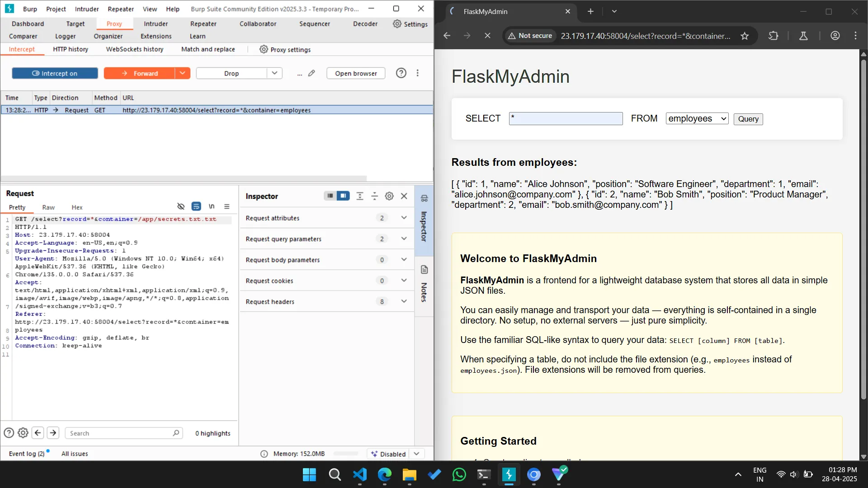Switch to WebSockets history tab
The image size is (868, 488).
[135, 49]
